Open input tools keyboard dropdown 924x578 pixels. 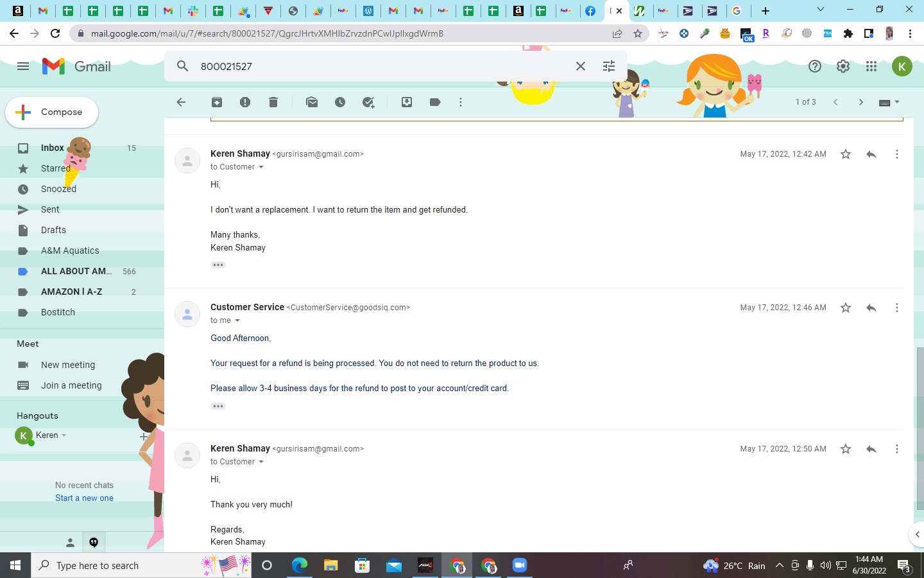coord(889,102)
